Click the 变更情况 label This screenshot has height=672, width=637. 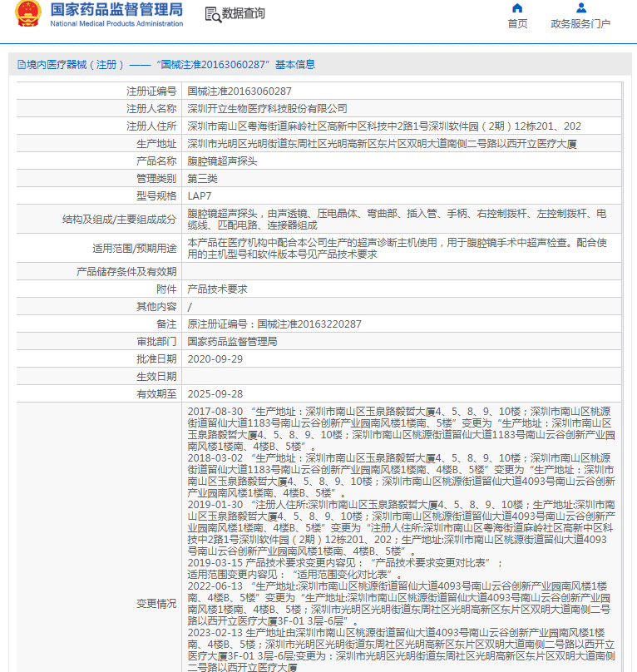pos(156,604)
